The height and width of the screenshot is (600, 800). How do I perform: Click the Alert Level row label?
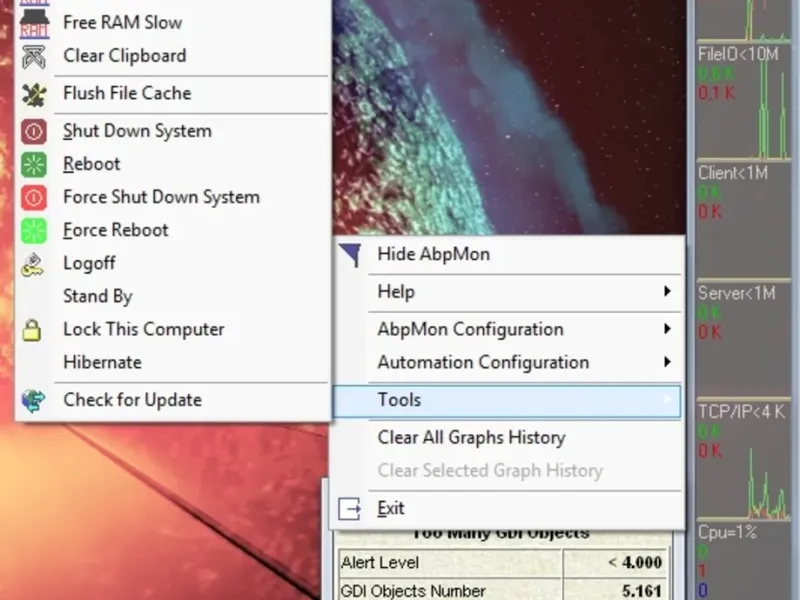coord(380,563)
